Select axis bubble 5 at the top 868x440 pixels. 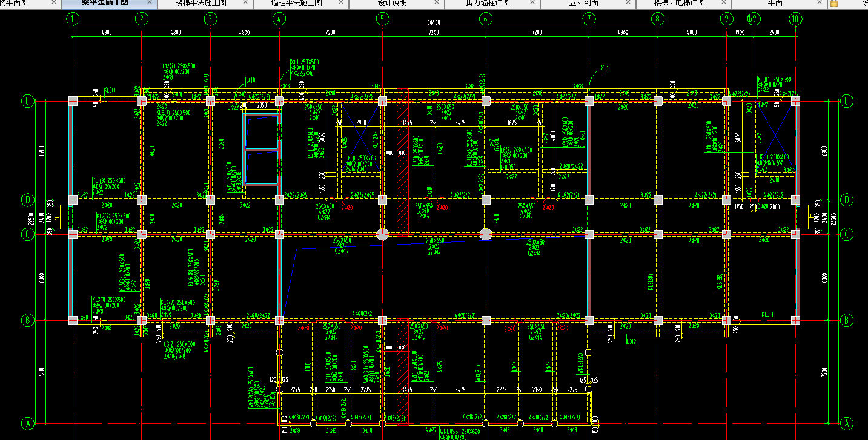click(x=382, y=19)
